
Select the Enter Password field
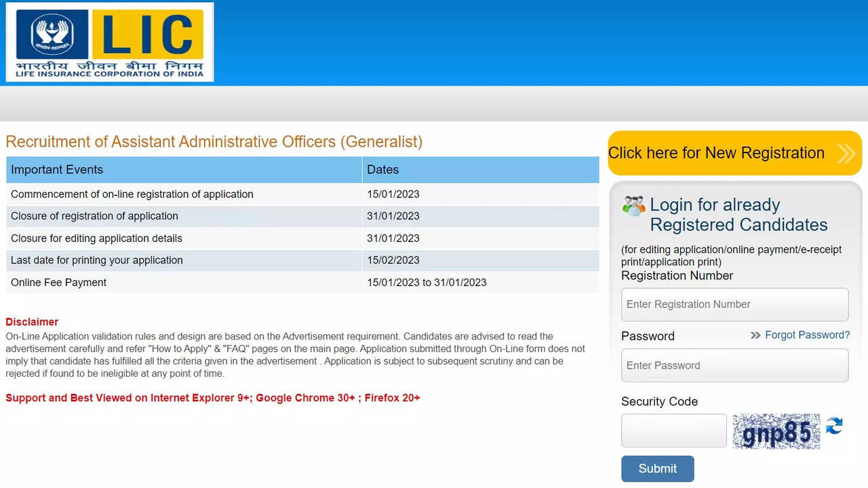click(734, 365)
